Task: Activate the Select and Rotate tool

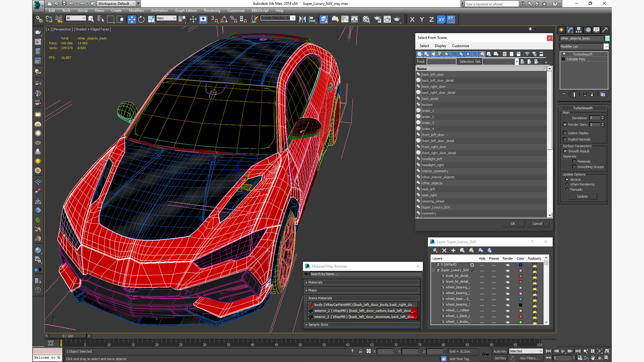Action: point(141,19)
